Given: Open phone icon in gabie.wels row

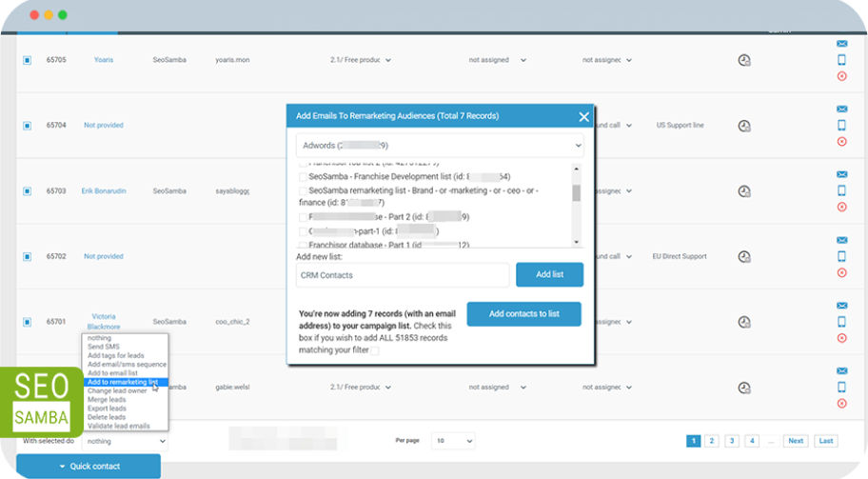Looking at the screenshot, I should [x=841, y=387].
